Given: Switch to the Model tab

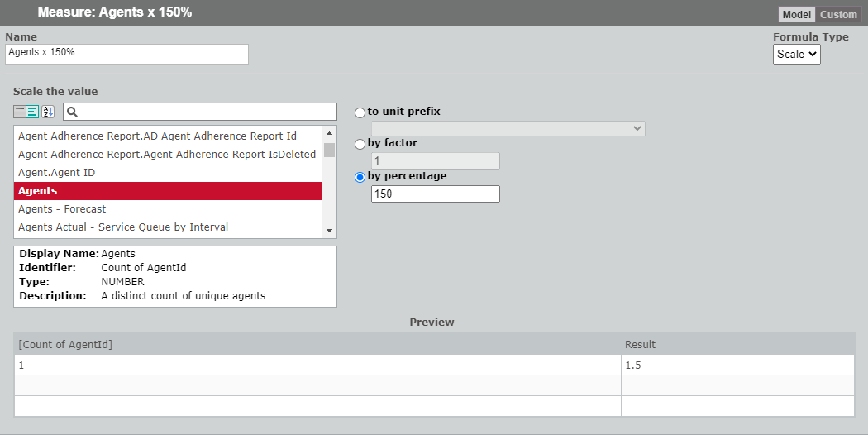Looking at the screenshot, I should (x=797, y=15).
